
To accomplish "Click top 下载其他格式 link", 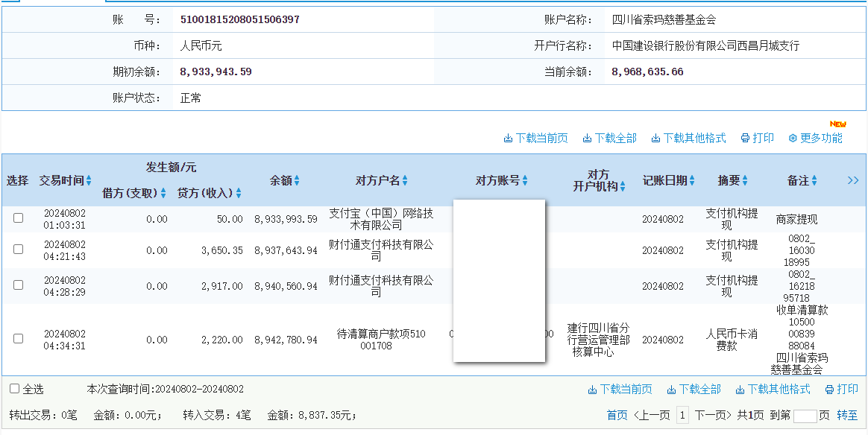I will click(x=688, y=139).
